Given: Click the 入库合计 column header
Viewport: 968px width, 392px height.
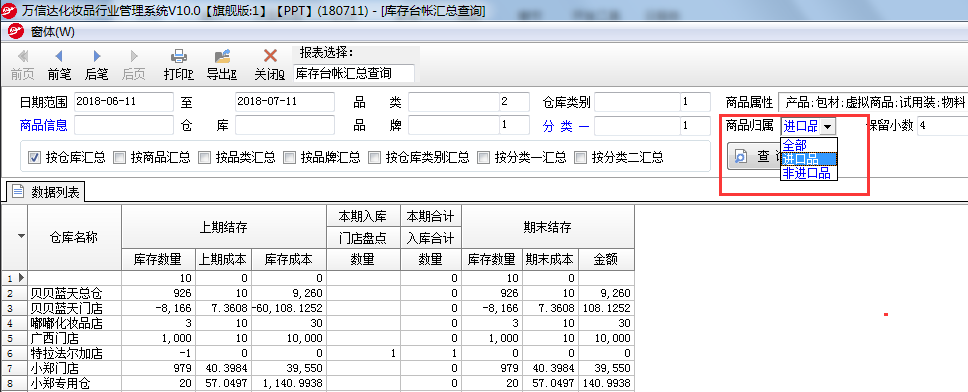Looking at the screenshot, I should pos(430,238).
